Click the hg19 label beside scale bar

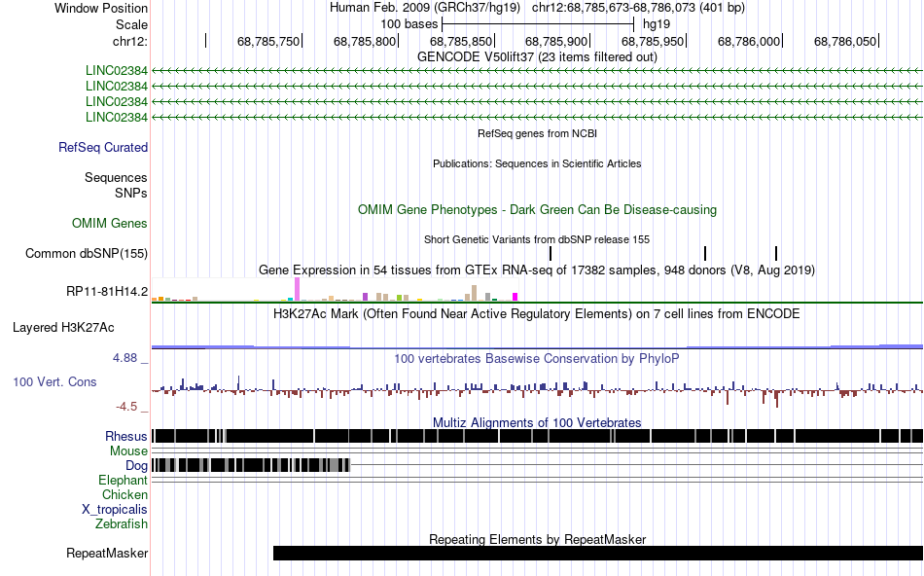point(657,24)
